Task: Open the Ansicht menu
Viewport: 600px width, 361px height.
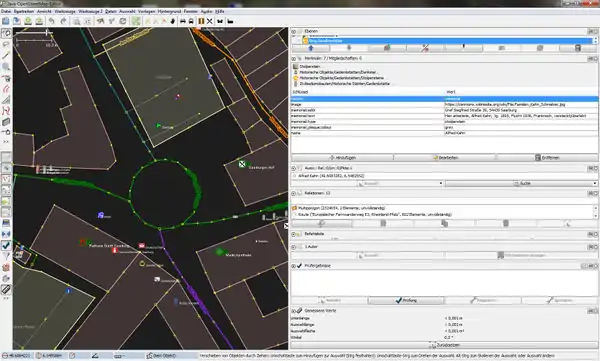Action: 44,11
